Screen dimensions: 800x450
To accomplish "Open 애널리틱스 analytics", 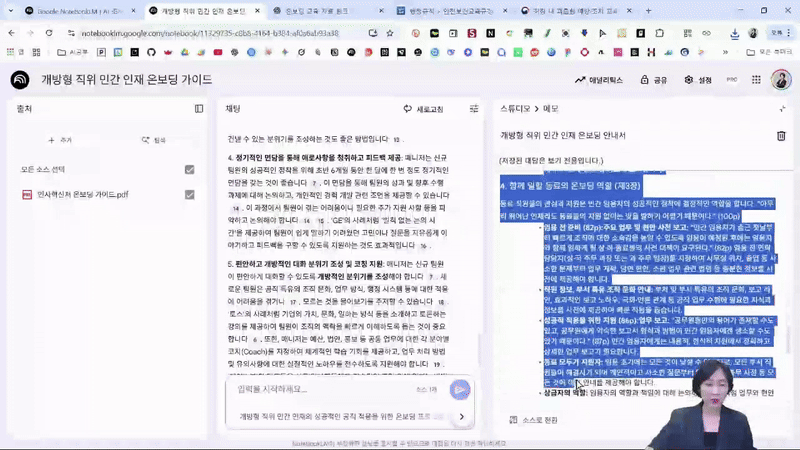I will point(599,80).
